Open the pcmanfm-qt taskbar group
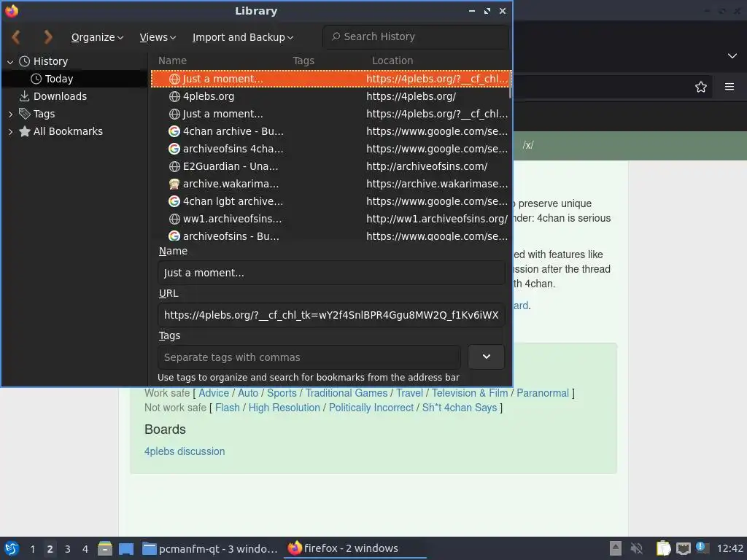Screen dimensions: 747x560 click(210, 548)
